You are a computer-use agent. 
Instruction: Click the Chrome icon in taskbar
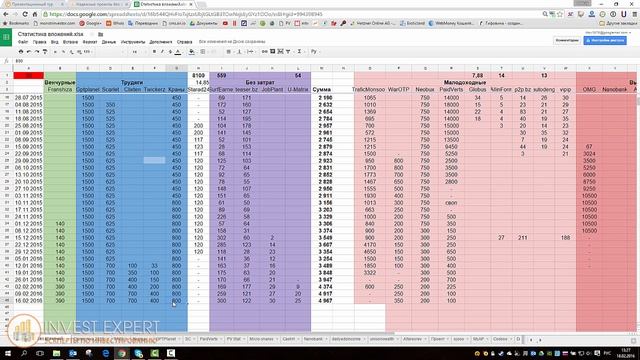122,353
